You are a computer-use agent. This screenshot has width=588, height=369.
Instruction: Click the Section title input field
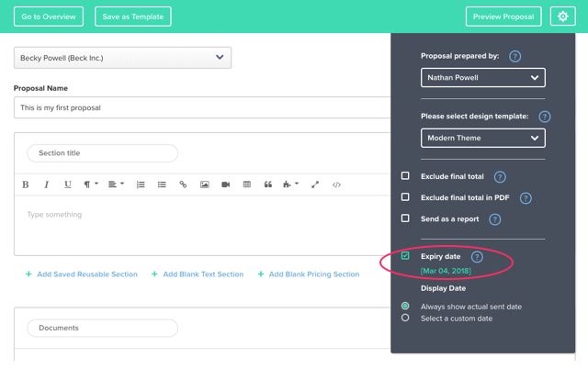[102, 153]
